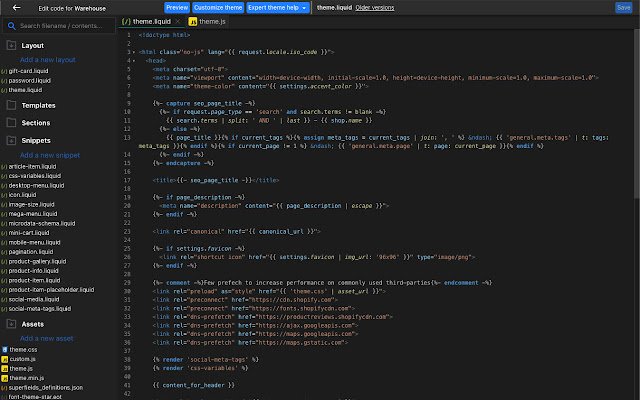Image resolution: width=640 pixels, height=400 pixels.
Task: Open password.liquid layout file
Action: pyautogui.click(x=29, y=80)
